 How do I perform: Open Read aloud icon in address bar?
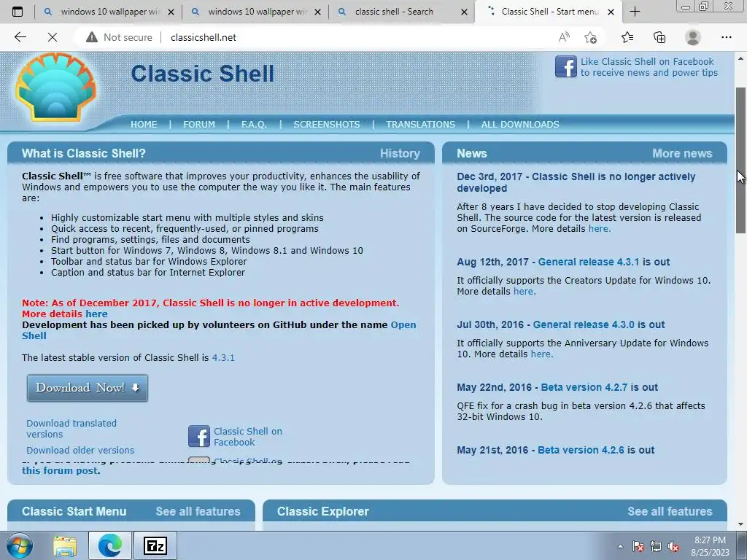point(564,37)
